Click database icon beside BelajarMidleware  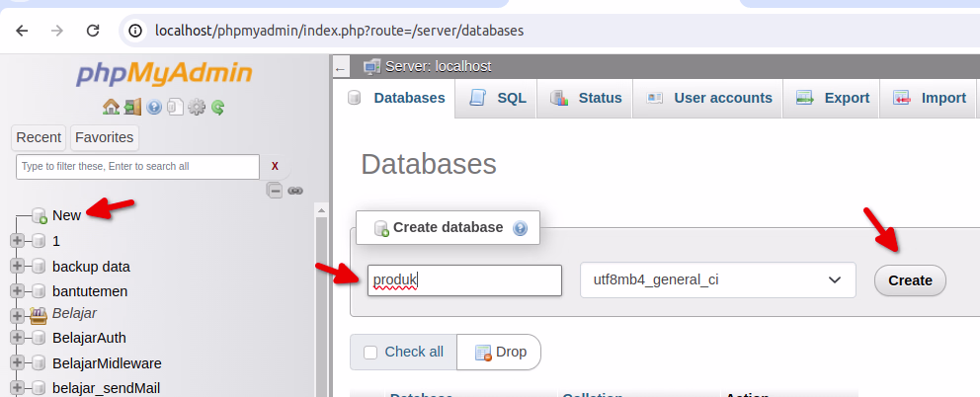[x=39, y=363]
